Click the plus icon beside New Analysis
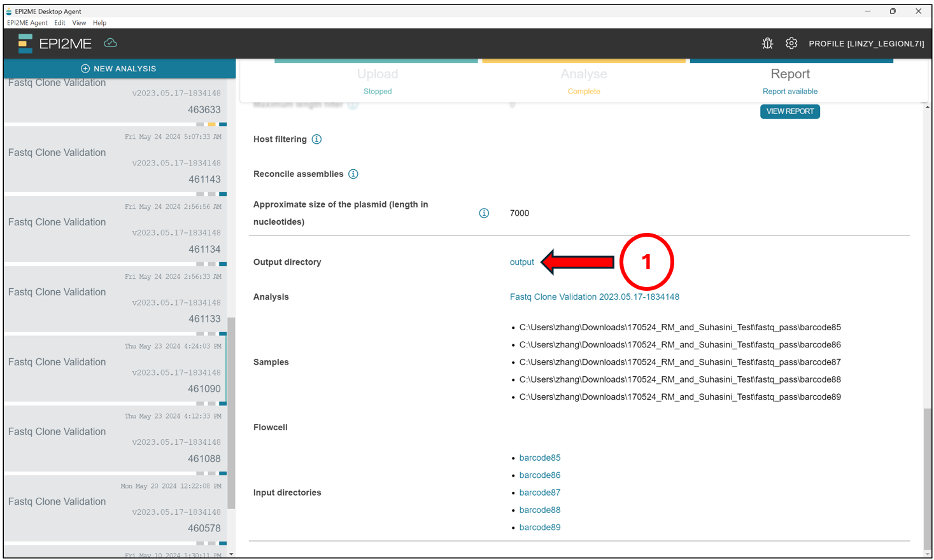Screen dimensions: 934x560 85,69
